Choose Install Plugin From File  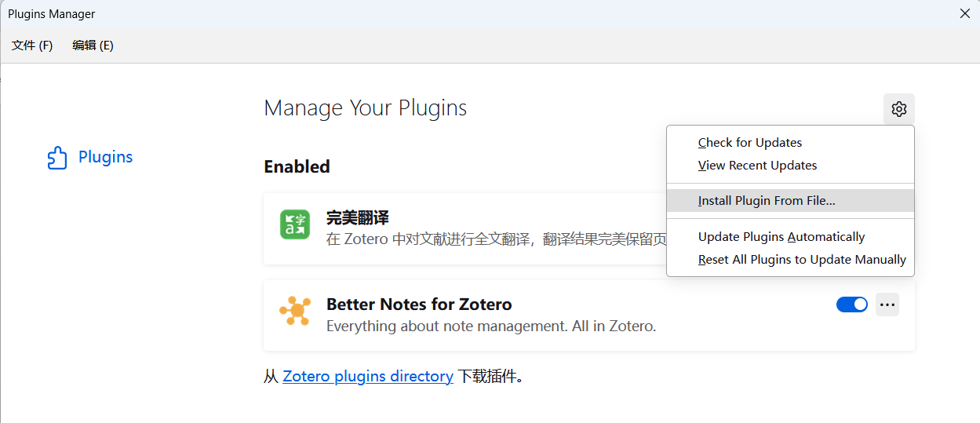tap(767, 201)
